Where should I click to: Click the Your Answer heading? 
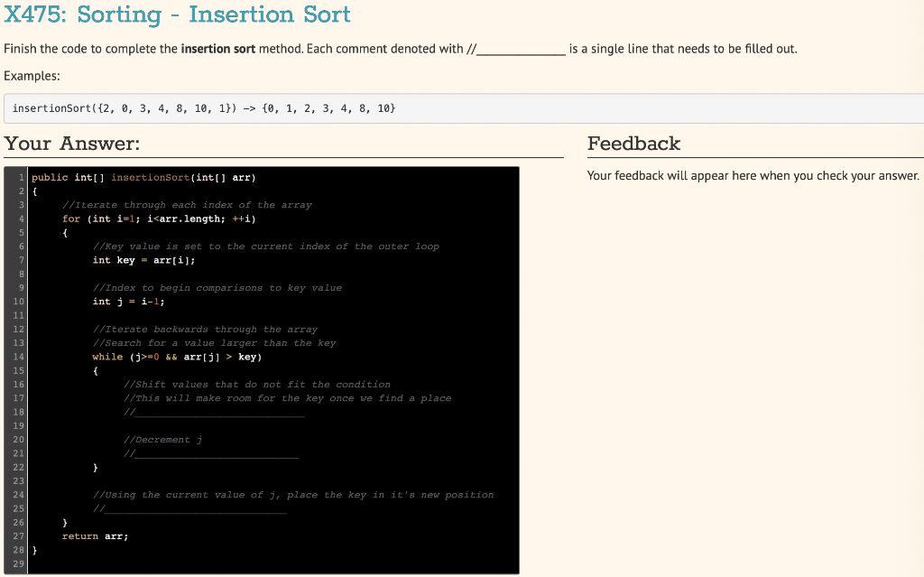tap(72, 143)
